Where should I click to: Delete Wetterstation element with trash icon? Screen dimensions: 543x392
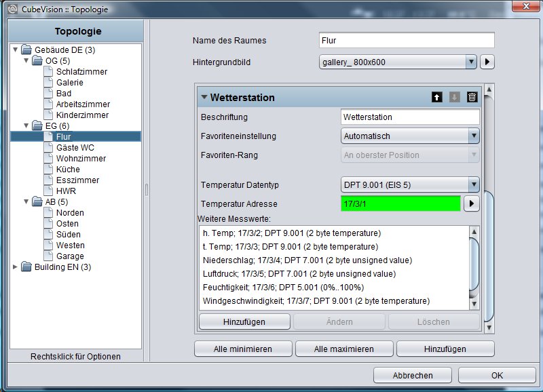[x=472, y=97]
